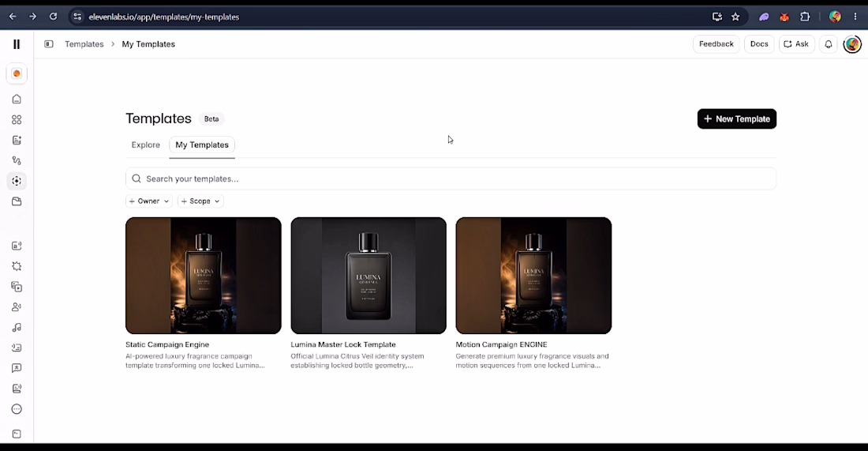
Task: Switch to the Explore tab
Action: (146, 145)
